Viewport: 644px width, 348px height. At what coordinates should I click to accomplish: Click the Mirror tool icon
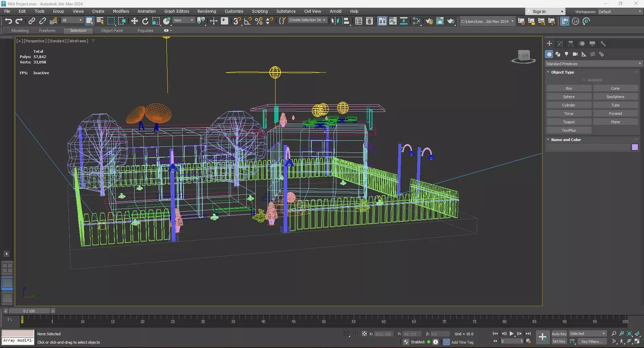[x=335, y=21]
